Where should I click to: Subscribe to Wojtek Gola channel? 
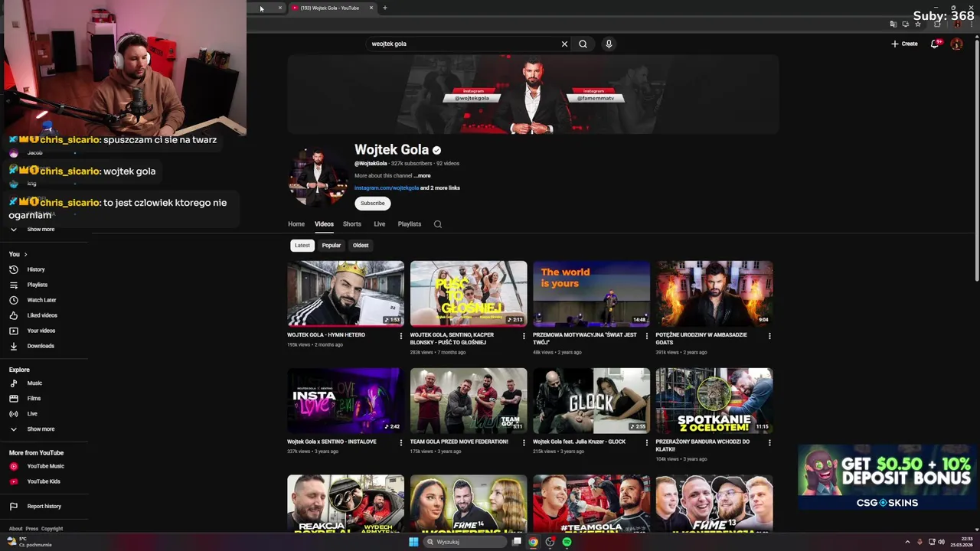pos(373,204)
